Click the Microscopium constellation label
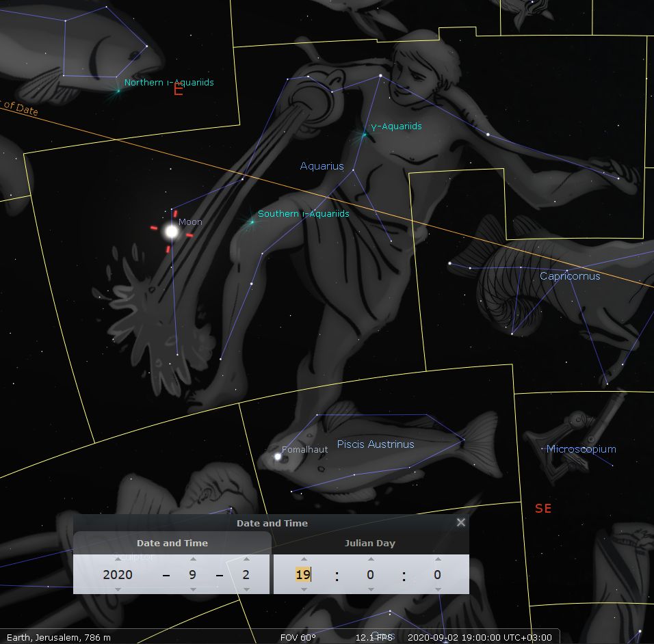654x644 pixels. tap(581, 449)
